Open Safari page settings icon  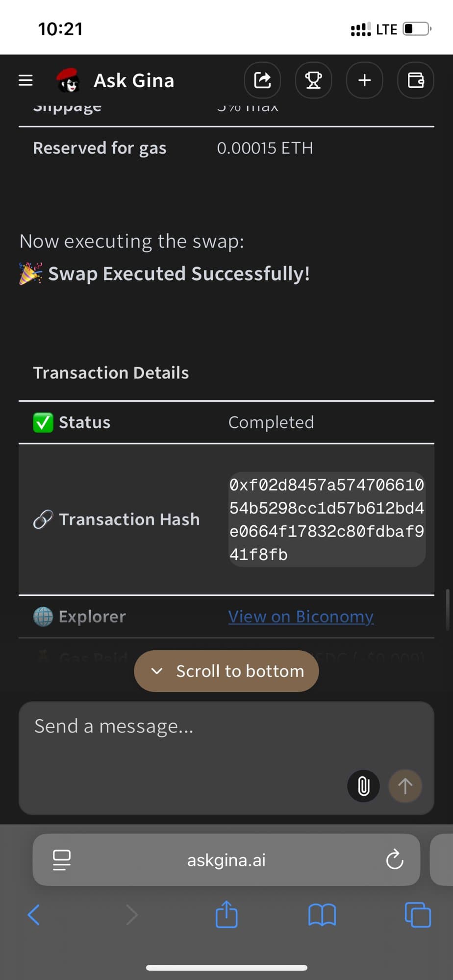tap(62, 859)
